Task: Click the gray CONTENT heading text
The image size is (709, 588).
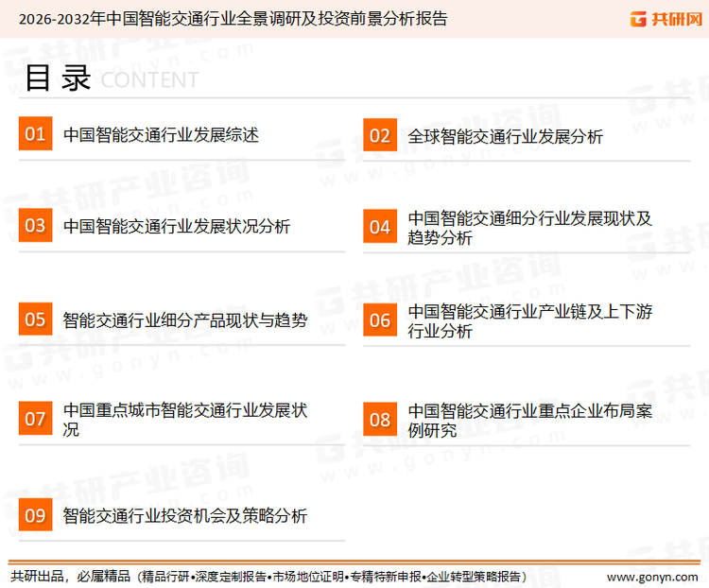Action: coord(149,80)
